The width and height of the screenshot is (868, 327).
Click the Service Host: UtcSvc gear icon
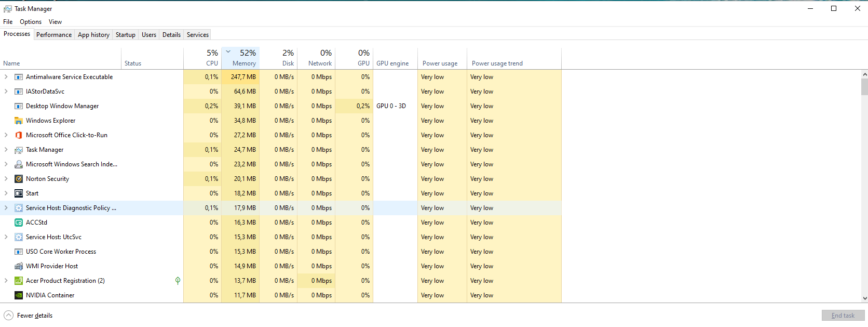(x=19, y=237)
